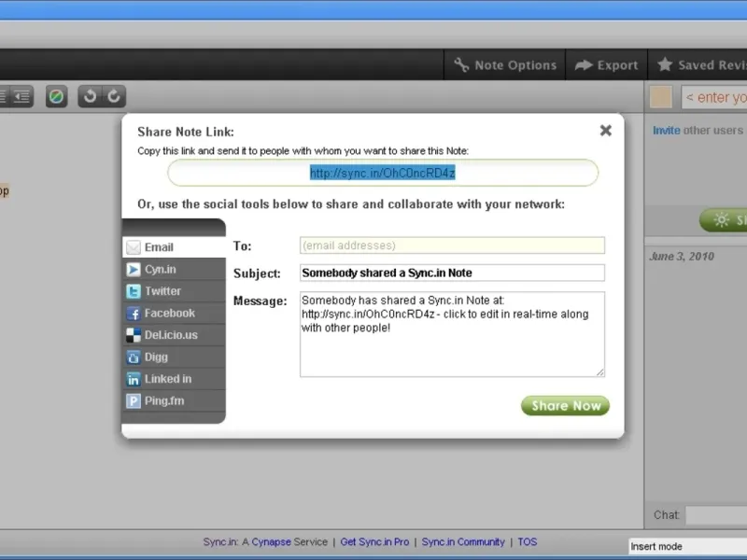The image size is (747, 560).
Task: Click the user color swatch
Action: point(661,97)
